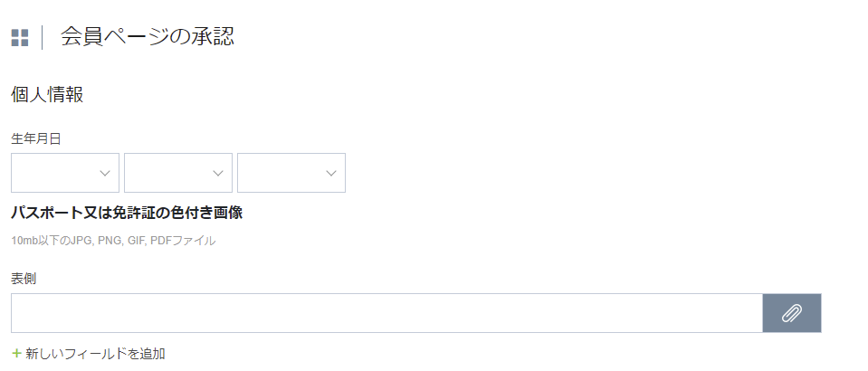This screenshot has width=868, height=371.
Task: Click the green plus icon
Action: pos(16,353)
